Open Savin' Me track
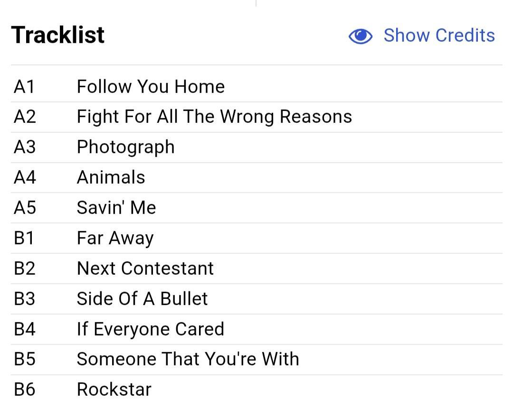513x420 pixels. [116, 207]
